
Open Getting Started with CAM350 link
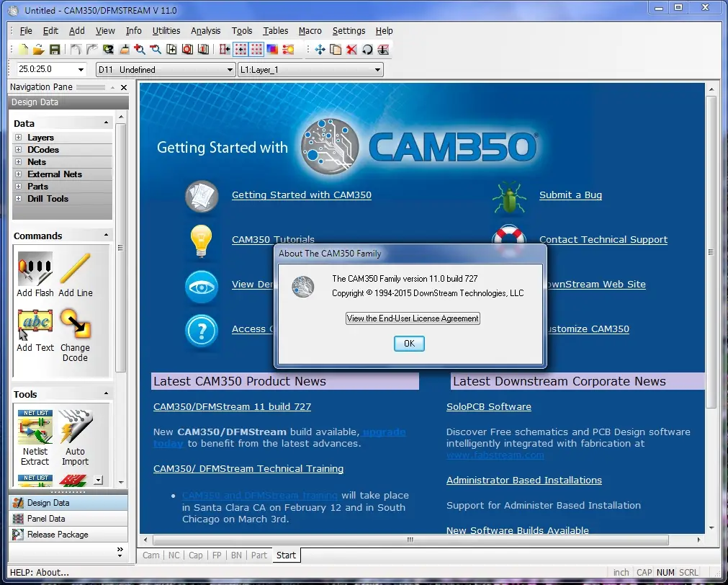click(x=302, y=195)
